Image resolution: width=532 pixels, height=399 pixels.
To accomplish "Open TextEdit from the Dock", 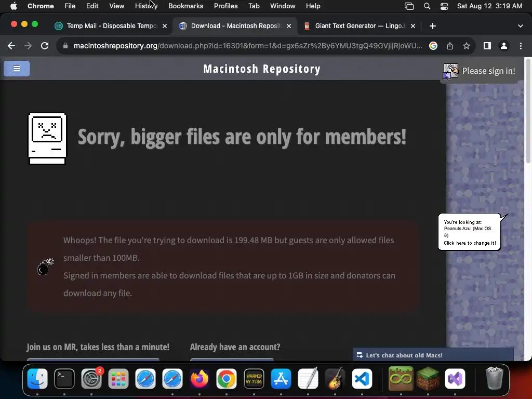I will tap(308, 379).
